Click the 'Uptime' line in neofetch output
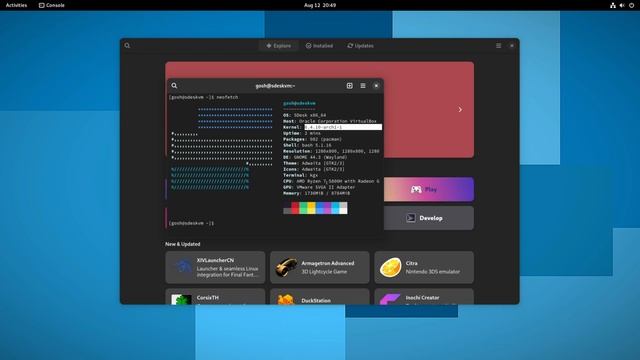Screen dimensions: 640x360 click(302, 133)
